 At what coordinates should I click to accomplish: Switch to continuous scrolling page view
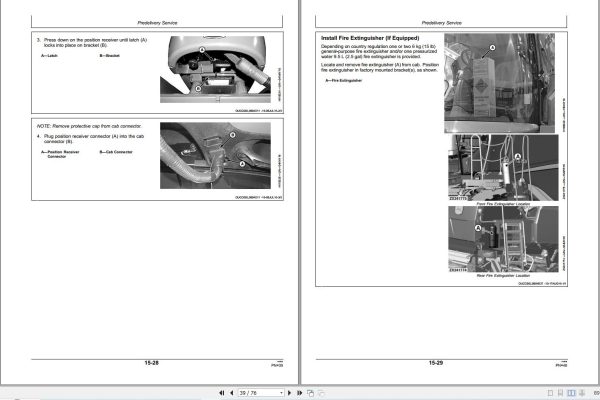(560, 393)
